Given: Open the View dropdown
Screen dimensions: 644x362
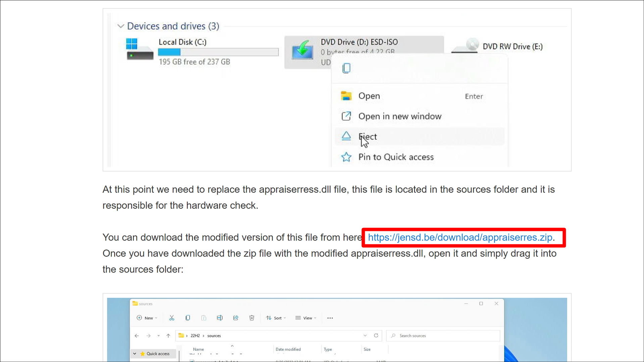Looking at the screenshot, I should (306, 318).
